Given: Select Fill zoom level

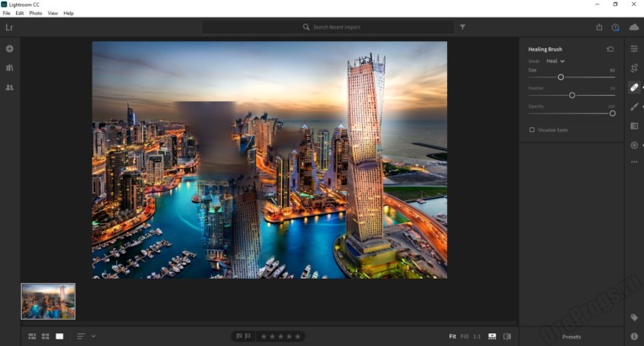Looking at the screenshot, I should [x=465, y=336].
